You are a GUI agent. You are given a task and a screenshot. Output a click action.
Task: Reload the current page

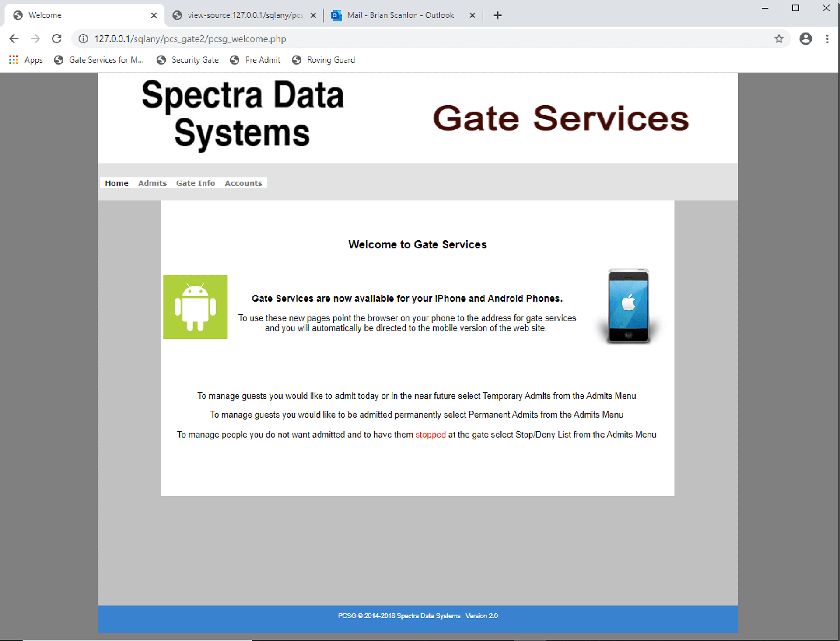click(56, 39)
